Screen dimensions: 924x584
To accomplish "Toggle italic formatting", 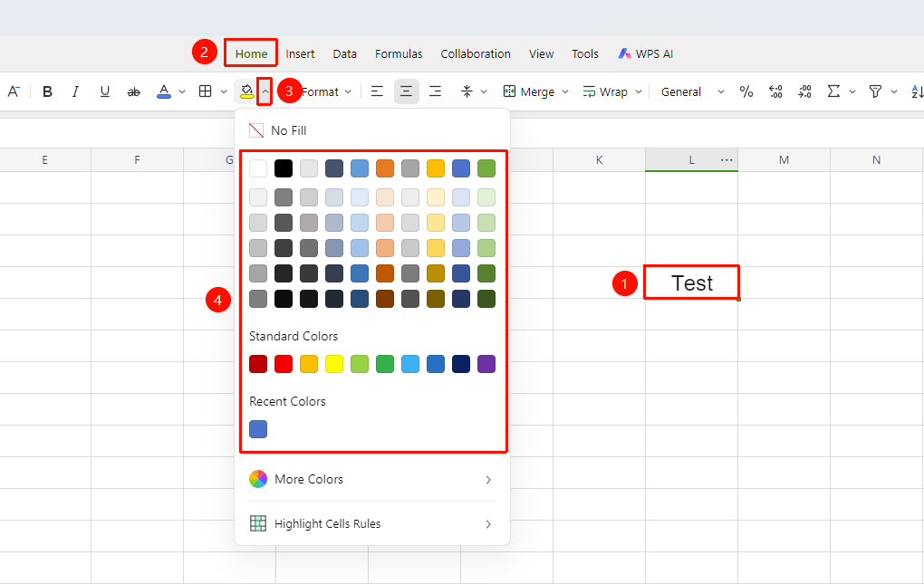I will click(75, 91).
